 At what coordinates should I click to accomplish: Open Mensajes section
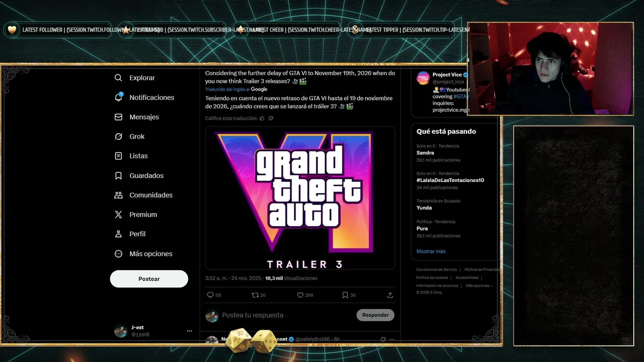tap(144, 117)
